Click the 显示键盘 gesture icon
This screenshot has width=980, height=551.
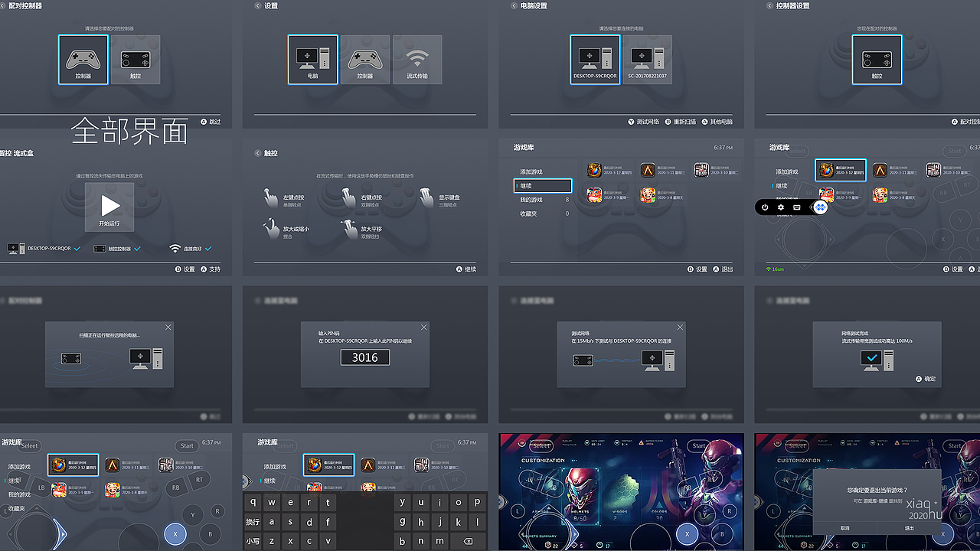(427, 200)
